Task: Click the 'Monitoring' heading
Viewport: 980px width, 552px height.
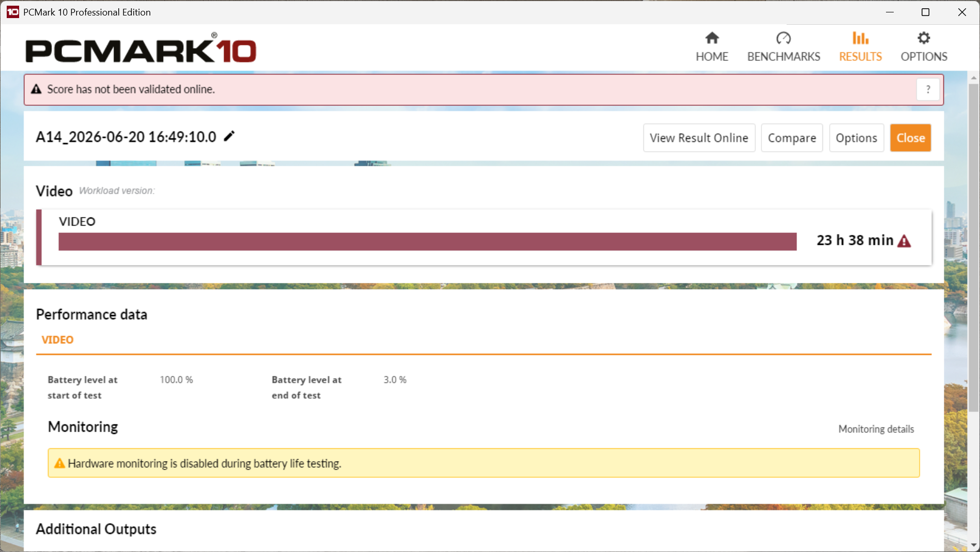Action: tap(83, 427)
